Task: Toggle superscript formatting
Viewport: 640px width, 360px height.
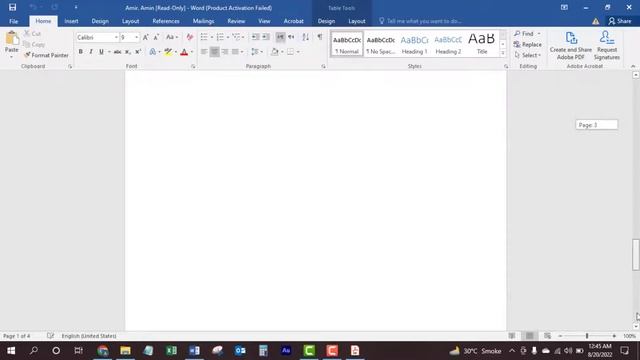Action: [x=138, y=52]
